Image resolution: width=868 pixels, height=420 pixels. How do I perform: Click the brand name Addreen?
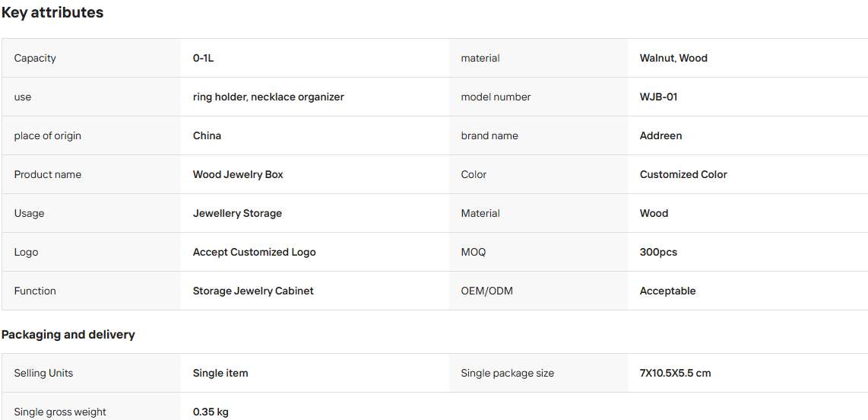click(x=661, y=135)
